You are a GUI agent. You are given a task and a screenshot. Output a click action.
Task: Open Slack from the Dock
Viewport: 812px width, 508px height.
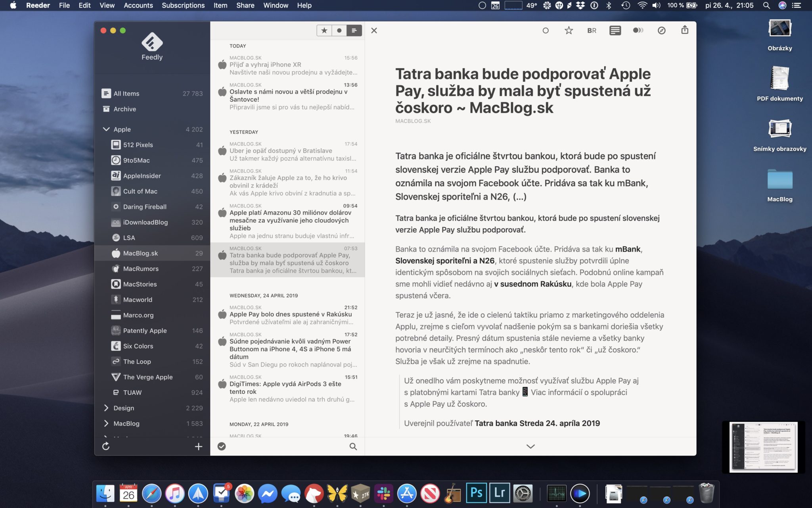384,493
